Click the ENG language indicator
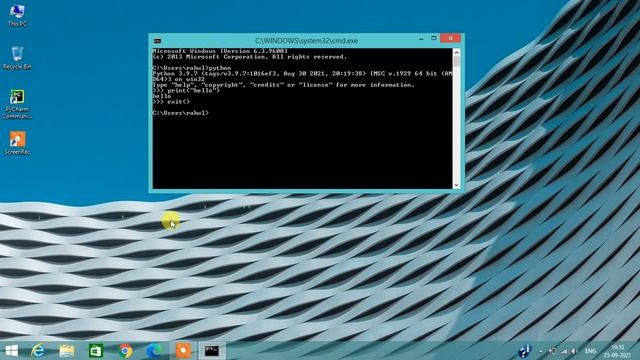The width and height of the screenshot is (640, 360). pos(590,351)
